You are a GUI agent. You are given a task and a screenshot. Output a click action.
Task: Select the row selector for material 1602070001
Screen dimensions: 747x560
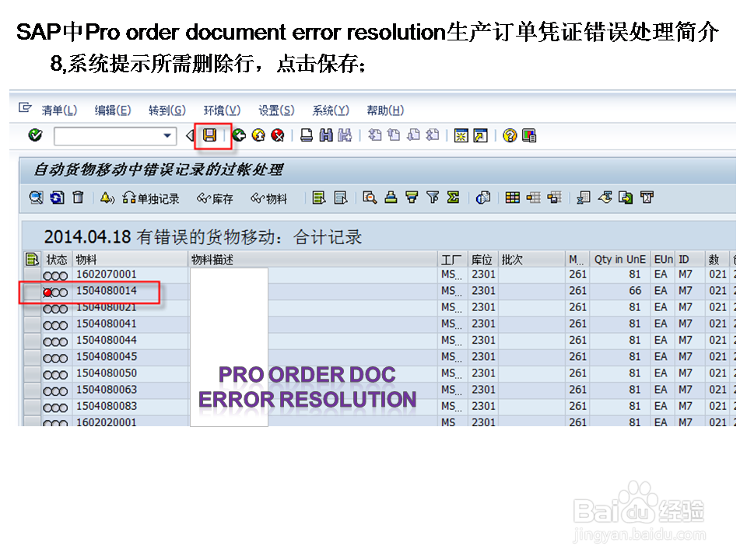click(32, 275)
